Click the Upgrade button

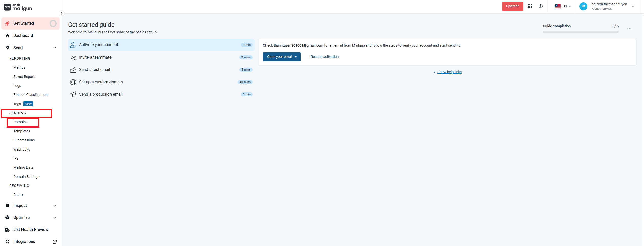513,6
